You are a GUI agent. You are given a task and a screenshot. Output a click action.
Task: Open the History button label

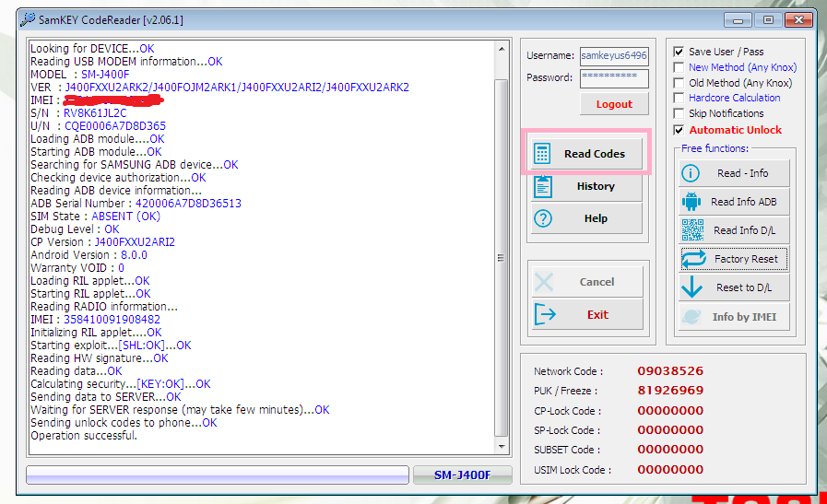(x=596, y=186)
